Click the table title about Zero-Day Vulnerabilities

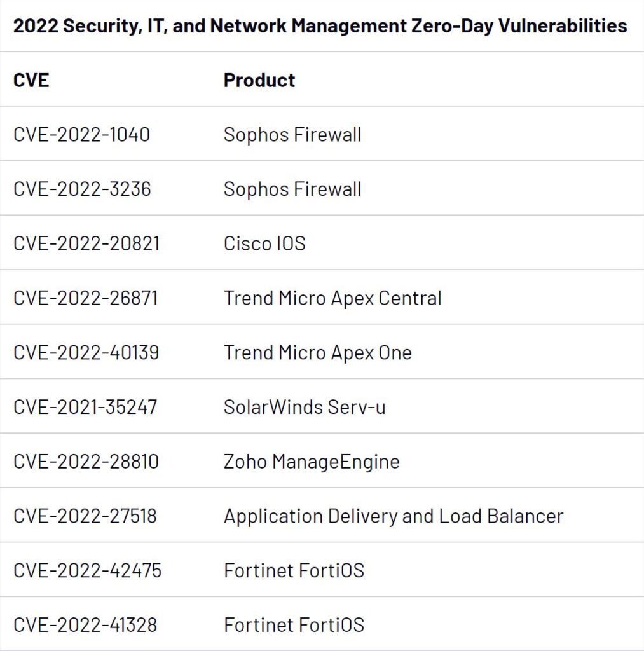[320, 25]
